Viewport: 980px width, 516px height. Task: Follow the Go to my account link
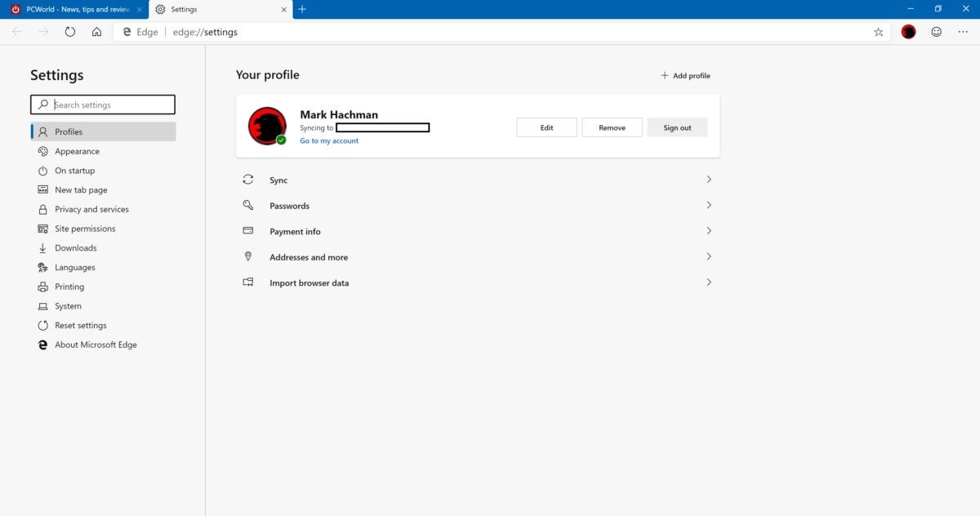tap(329, 141)
